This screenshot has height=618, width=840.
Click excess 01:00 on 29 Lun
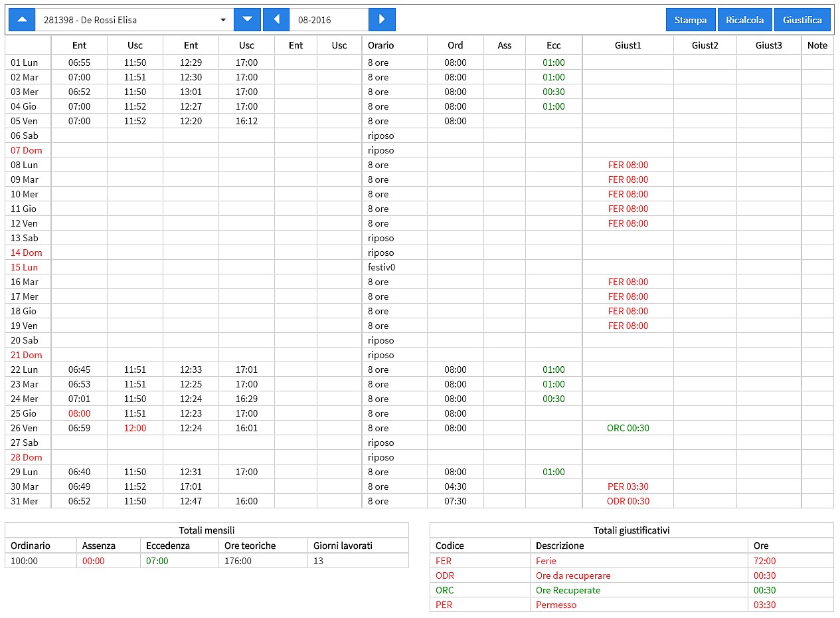pyautogui.click(x=554, y=472)
